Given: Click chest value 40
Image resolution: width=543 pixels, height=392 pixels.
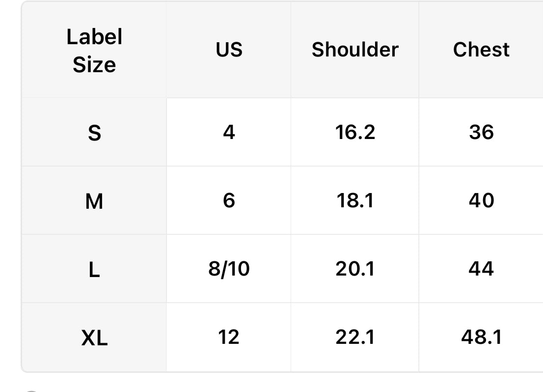Looking at the screenshot, I should point(481,200).
